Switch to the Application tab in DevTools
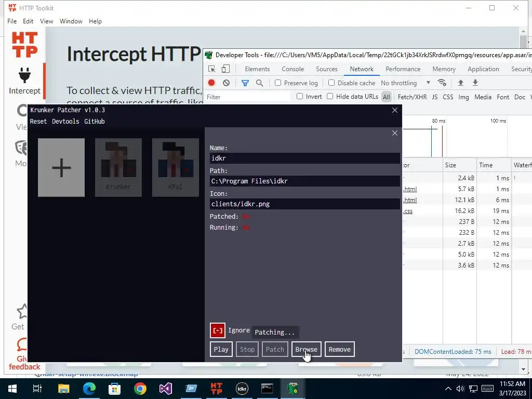Screen dimensions: 532x399 483,69
